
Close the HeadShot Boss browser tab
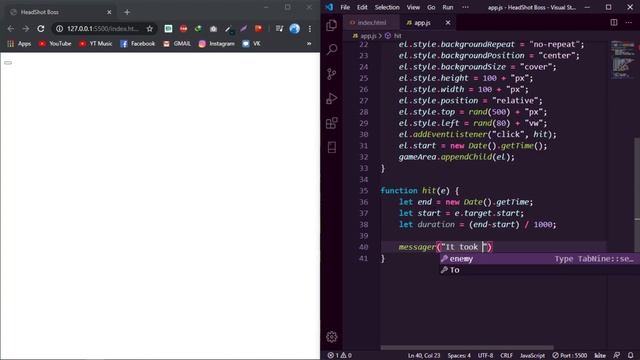click(x=109, y=12)
